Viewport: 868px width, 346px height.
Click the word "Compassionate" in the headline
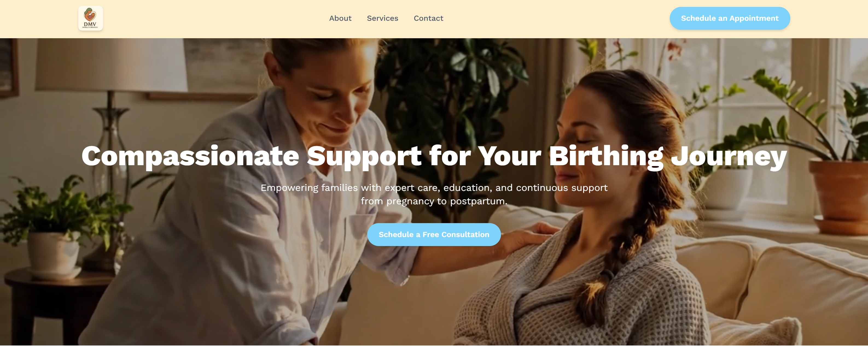coord(190,157)
